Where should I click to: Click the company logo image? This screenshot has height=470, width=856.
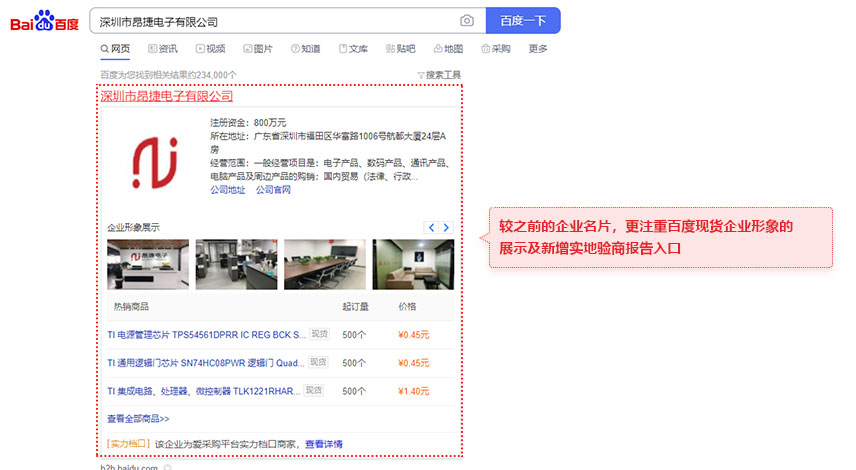tap(154, 163)
